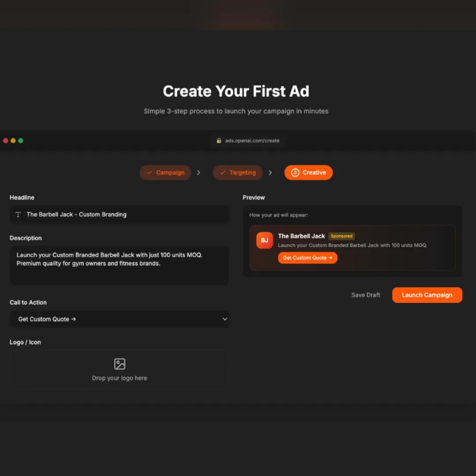476x476 pixels.
Task: Click inside the Headline input field
Action: 119,215
